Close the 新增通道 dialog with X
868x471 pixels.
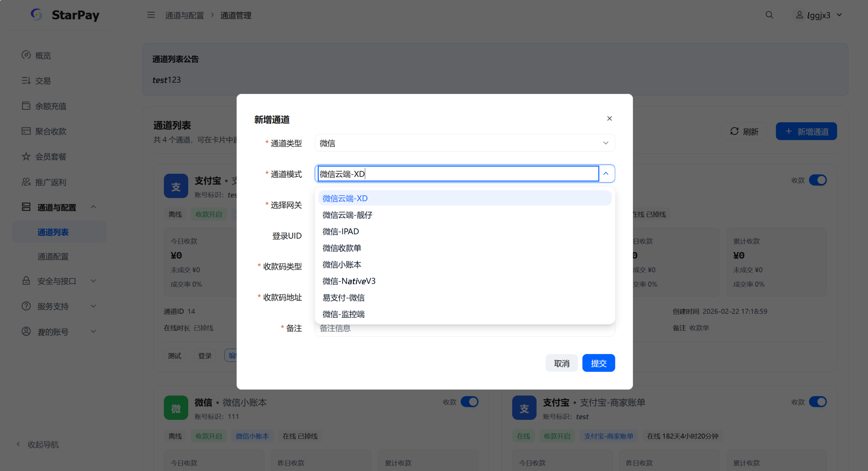click(x=610, y=119)
